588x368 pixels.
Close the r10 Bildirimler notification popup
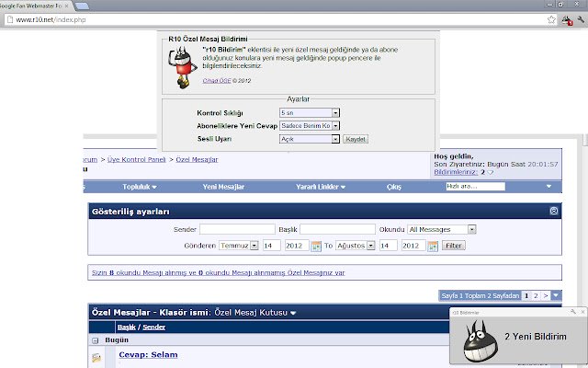pos(582,312)
